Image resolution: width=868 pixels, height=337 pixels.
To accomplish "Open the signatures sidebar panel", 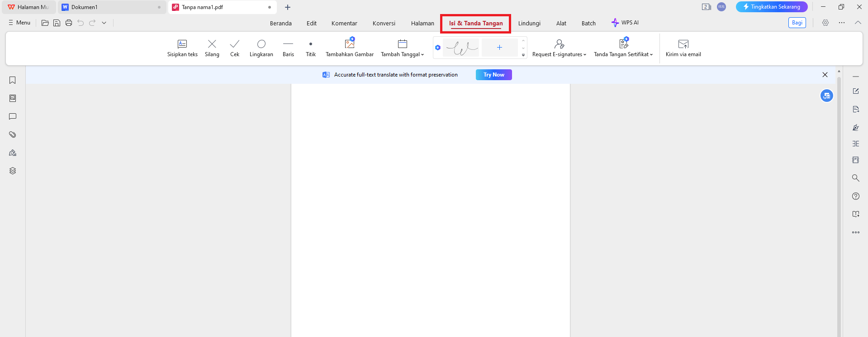I will [13, 153].
